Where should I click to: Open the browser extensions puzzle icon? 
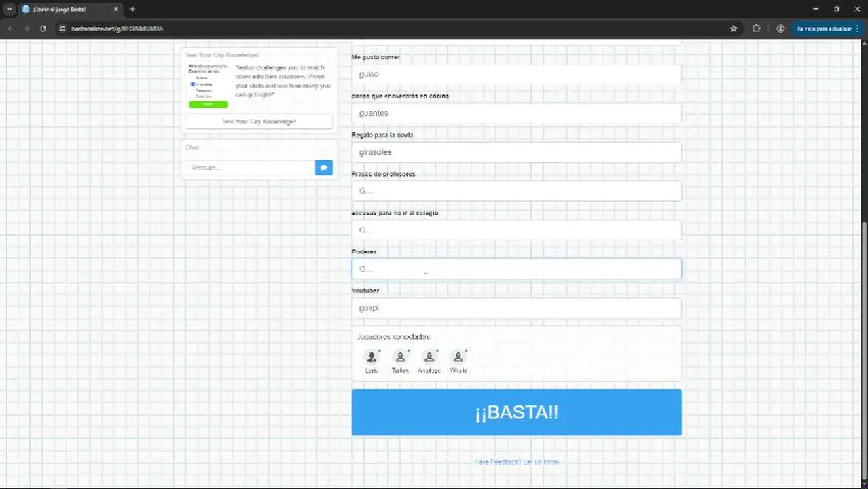757,29
